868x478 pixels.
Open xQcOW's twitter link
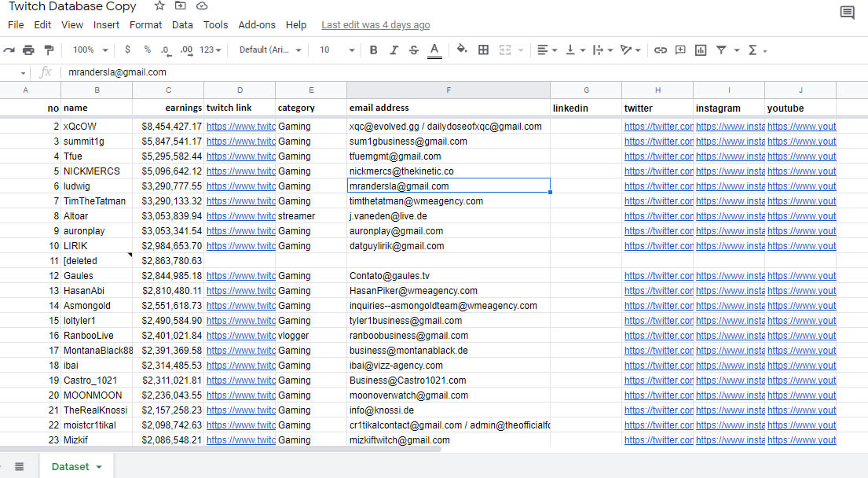(x=657, y=126)
